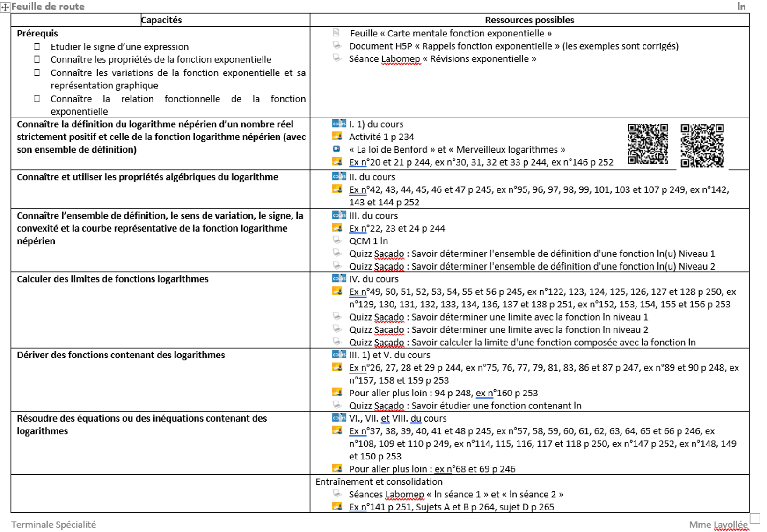This screenshot has width=767, height=532.
Task: Click the cours icon beside 'IV. du cours'
Action: click(339, 278)
